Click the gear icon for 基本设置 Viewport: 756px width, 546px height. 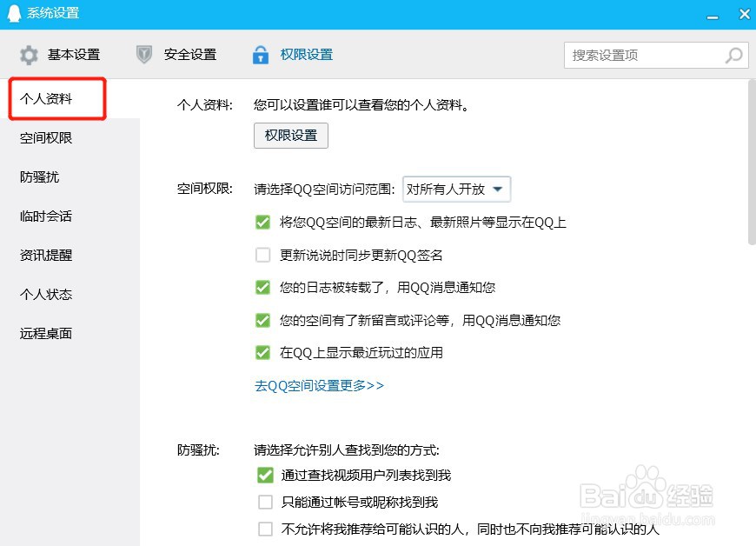(x=29, y=55)
